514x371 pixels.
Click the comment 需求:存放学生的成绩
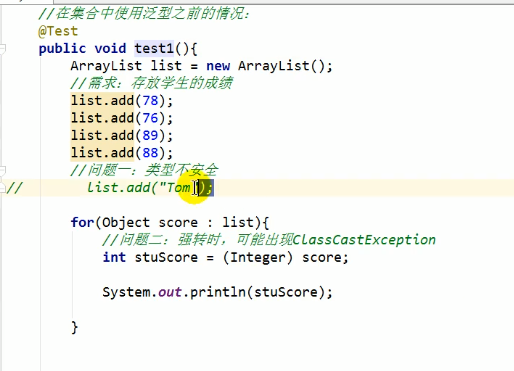[x=152, y=83]
